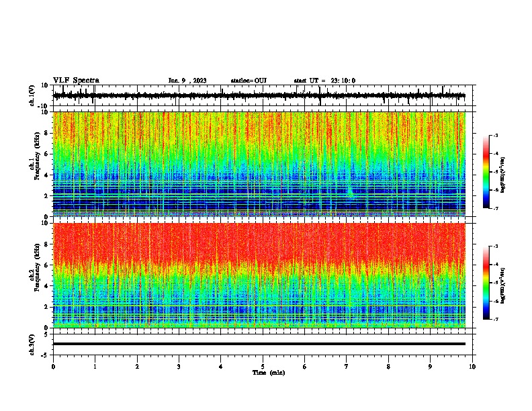Select the "9" tick label on the Time axis

pos(430,367)
